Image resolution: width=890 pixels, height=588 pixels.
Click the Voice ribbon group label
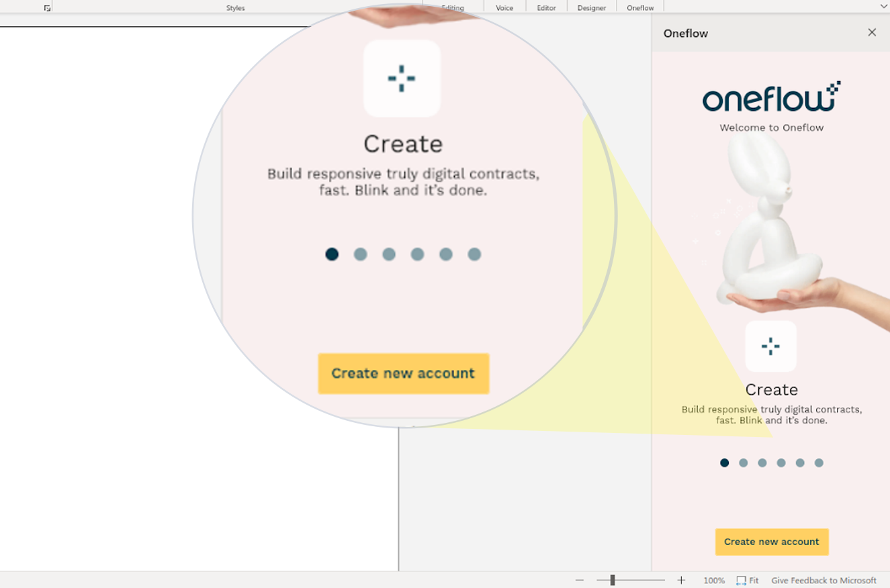click(504, 8)
